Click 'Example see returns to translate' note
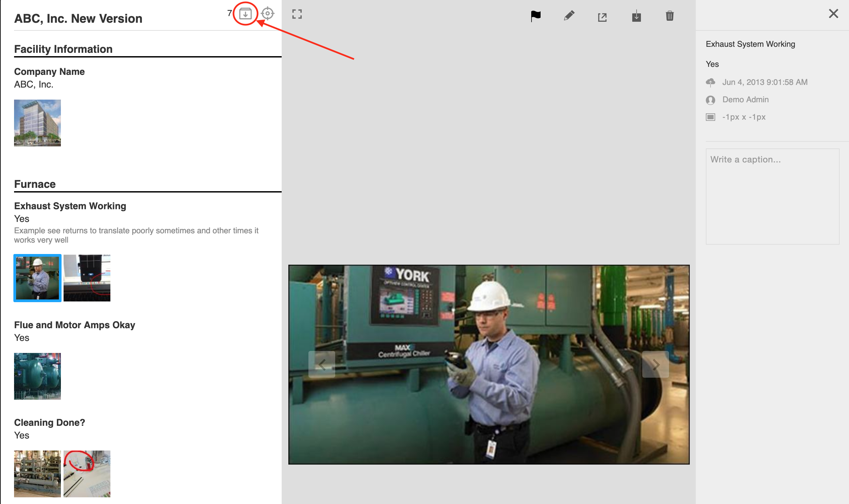 [x=136, y=235]
